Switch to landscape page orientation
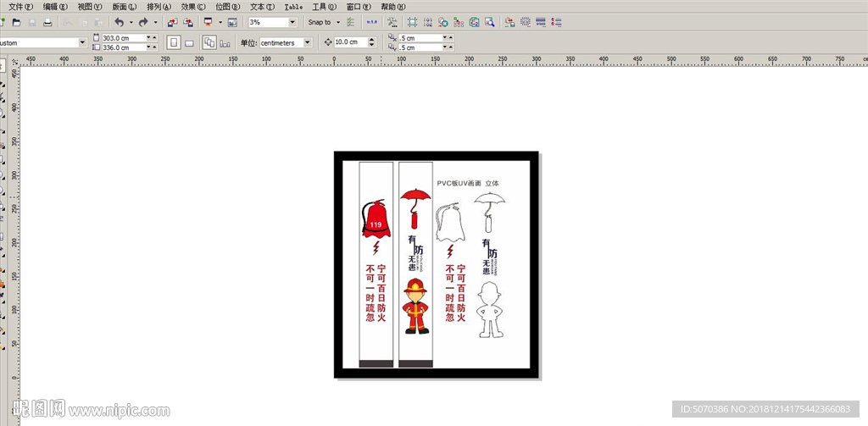The image size is (868, 426). point(190,42)
